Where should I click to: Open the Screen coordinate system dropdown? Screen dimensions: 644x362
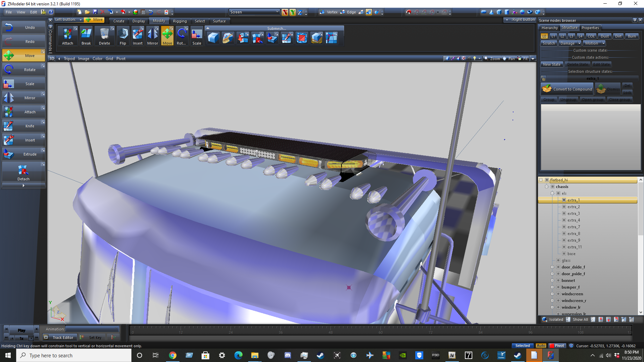coord(254,12)
